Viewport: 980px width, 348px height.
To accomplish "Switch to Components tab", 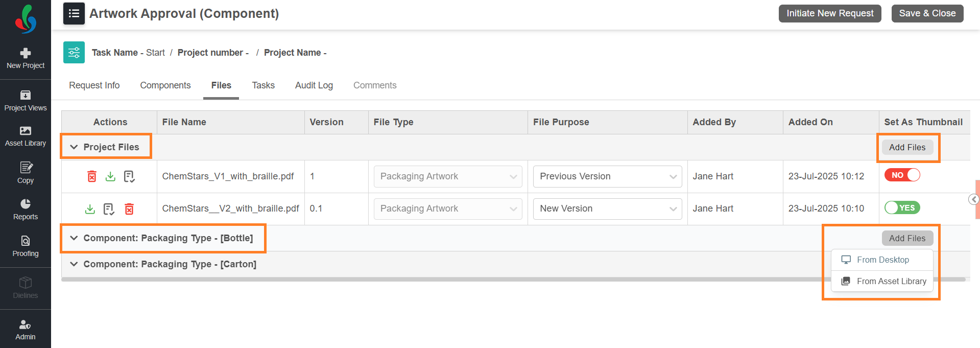I will (165, 85).
